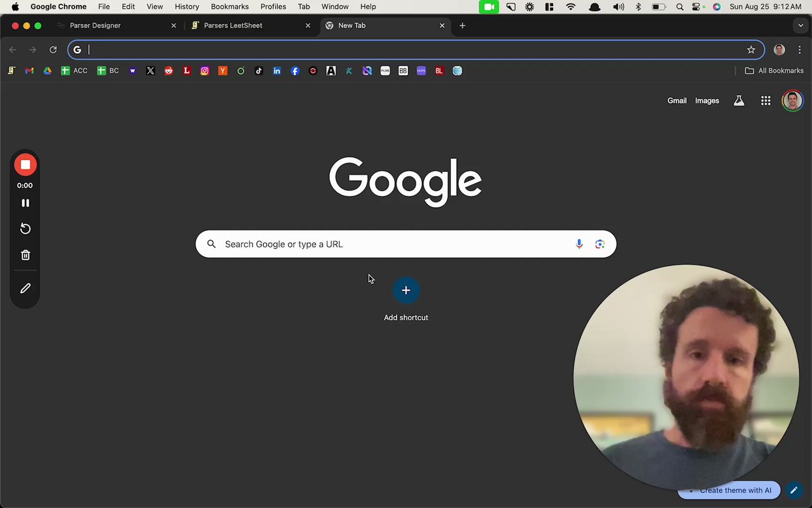This screenshot has width=812, height=508.
Task: Open the LinkedIn bookmark
Action: click(x=277, y=71)
